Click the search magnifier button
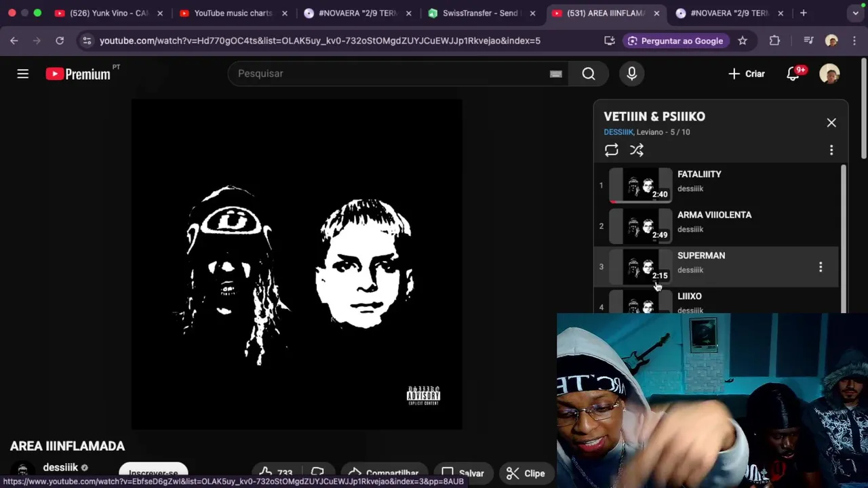This screenshot has height=488, width=868. (x=589, y=74)
